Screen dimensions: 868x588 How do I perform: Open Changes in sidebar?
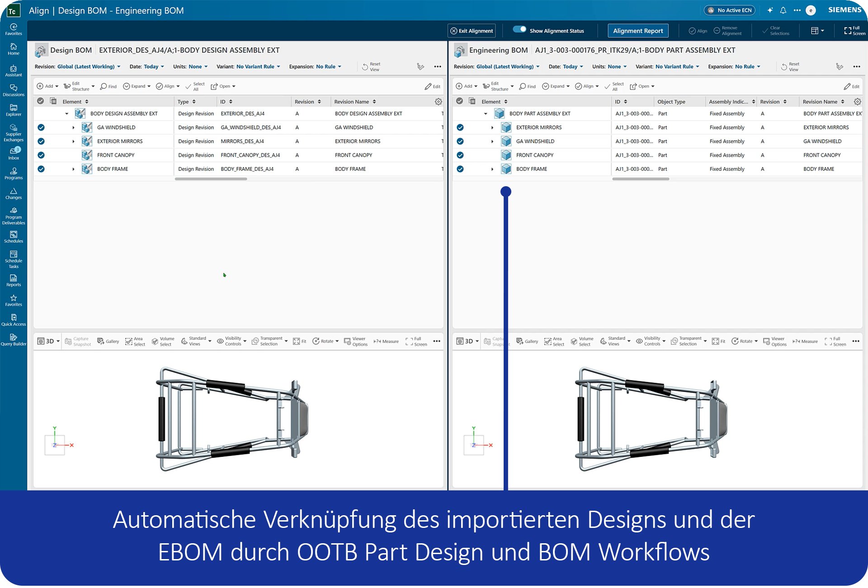coord(14,193)
